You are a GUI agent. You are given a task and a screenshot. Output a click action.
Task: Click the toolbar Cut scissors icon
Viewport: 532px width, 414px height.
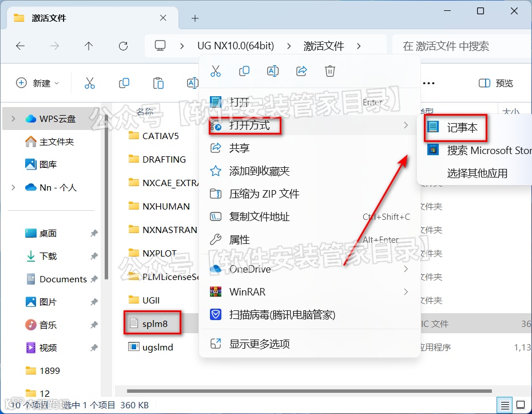click(x=90, y=83)
